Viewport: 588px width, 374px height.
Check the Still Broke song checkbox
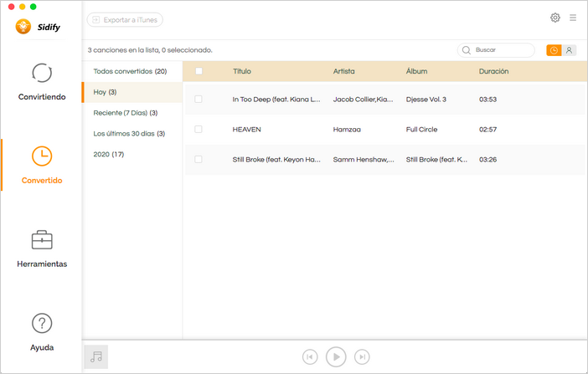pyautogui.click(x=199, y=159)
